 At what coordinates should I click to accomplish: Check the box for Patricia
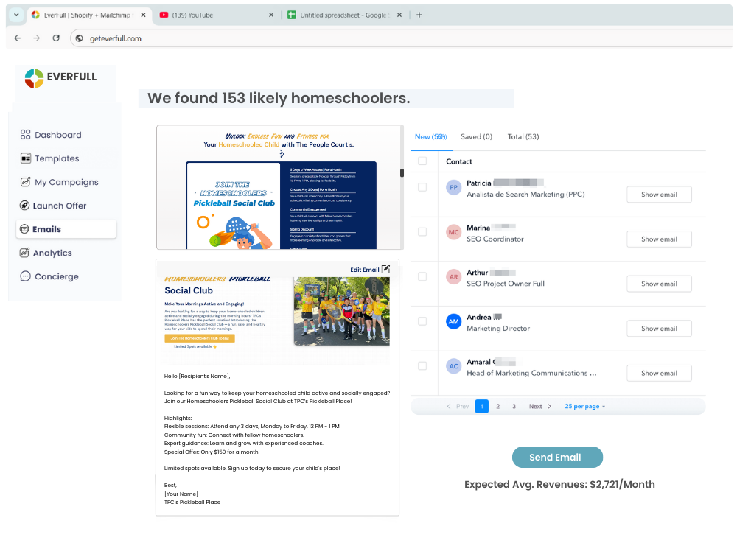tap(422, 187)
